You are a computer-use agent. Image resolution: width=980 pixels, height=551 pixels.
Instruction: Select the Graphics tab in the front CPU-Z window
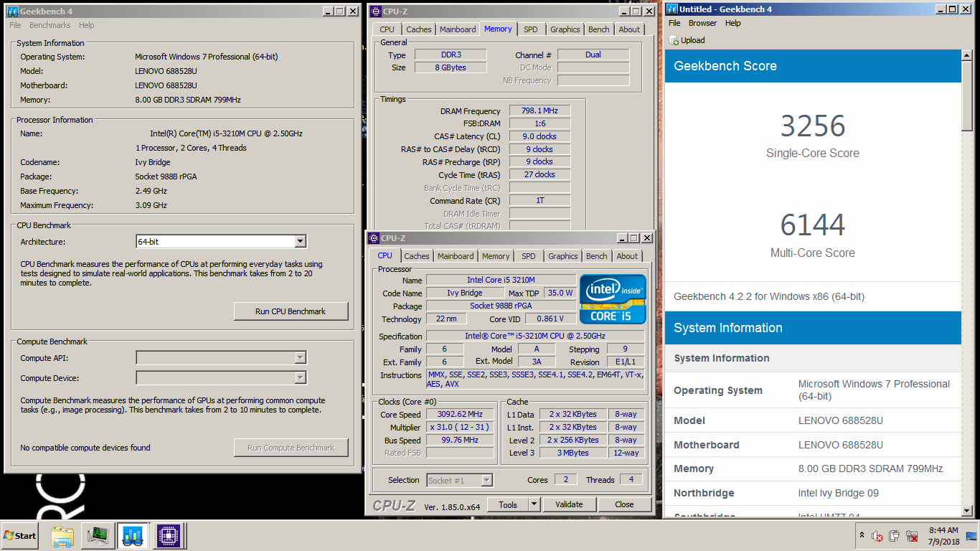coord(563,256)
